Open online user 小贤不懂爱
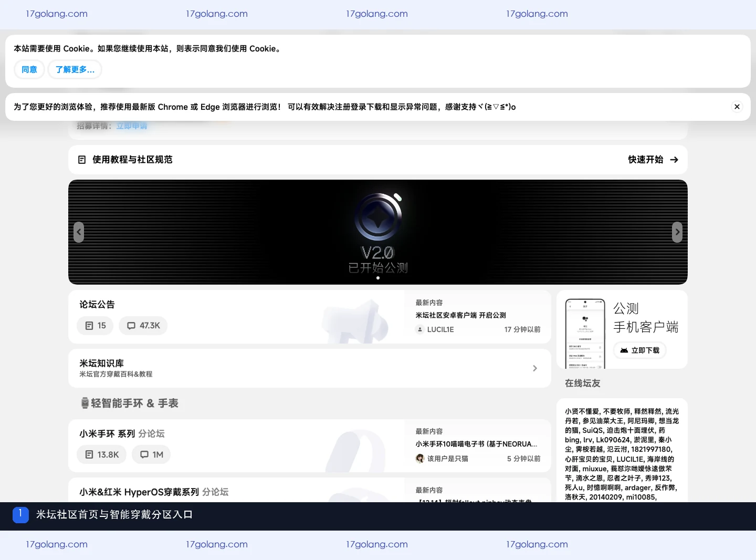756x560 pixels. click(x=582, y=411)
